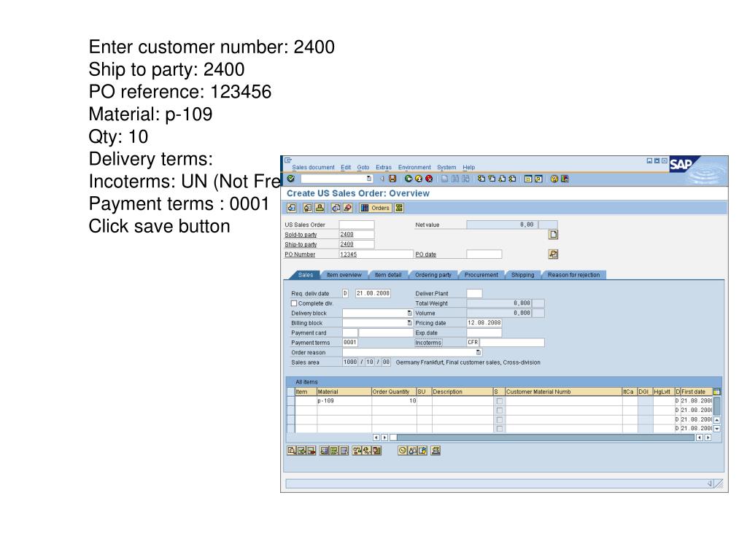The width and height of the screenshot is (747, 560).
Task: Click the First page icon in standard toolbar
Action: point(481,179)
